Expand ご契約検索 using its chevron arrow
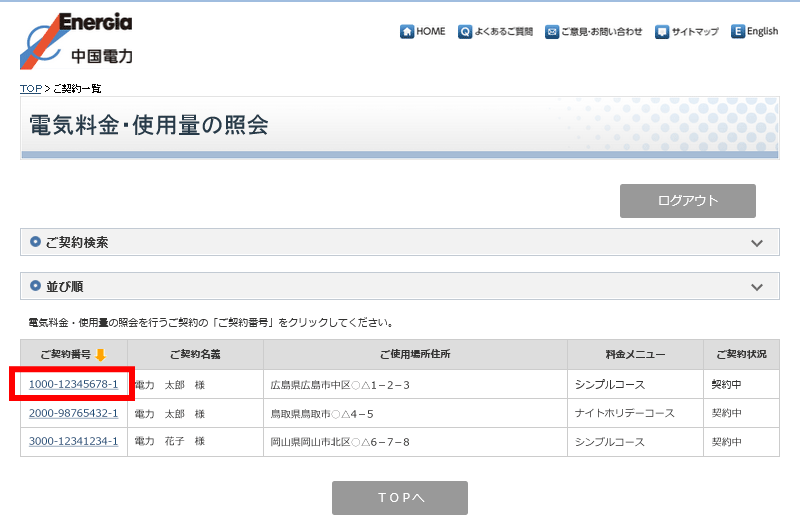Screen dimensions: 800x530 757,243
